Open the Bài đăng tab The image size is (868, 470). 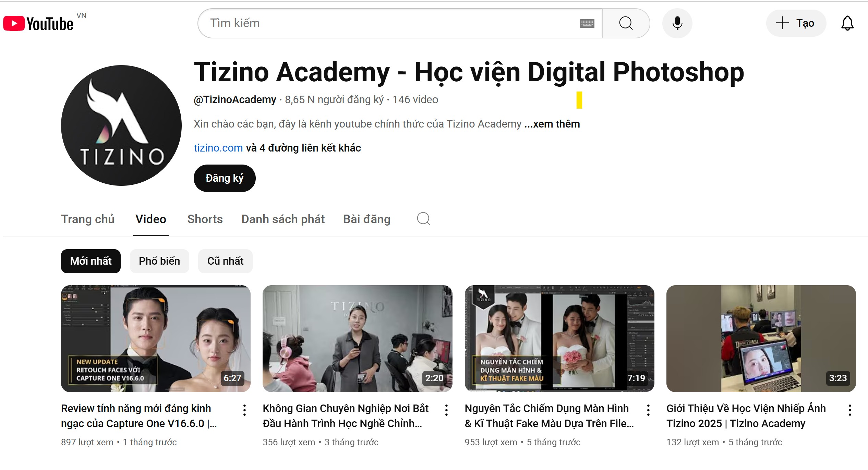(367, 219)
